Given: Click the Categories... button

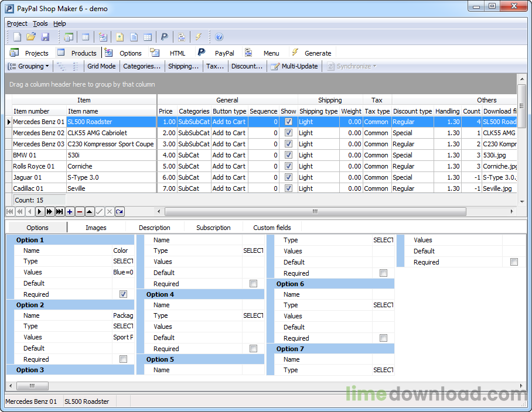Looking at the screenshot, I should pyautogui.click(x=141, y=66).
